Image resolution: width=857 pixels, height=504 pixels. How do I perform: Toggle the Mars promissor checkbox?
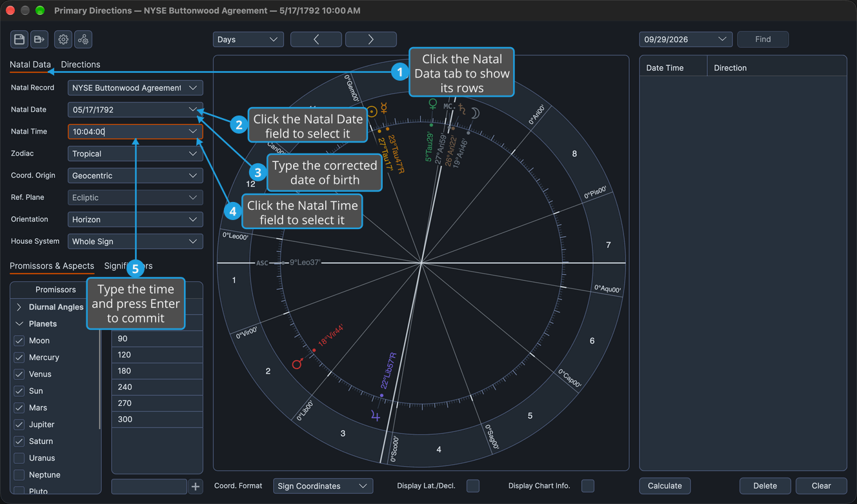click(x=19, y=408)
